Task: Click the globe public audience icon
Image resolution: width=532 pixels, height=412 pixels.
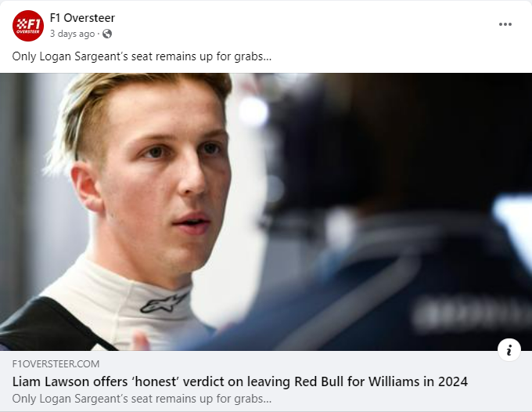Action: pos(107,34)
